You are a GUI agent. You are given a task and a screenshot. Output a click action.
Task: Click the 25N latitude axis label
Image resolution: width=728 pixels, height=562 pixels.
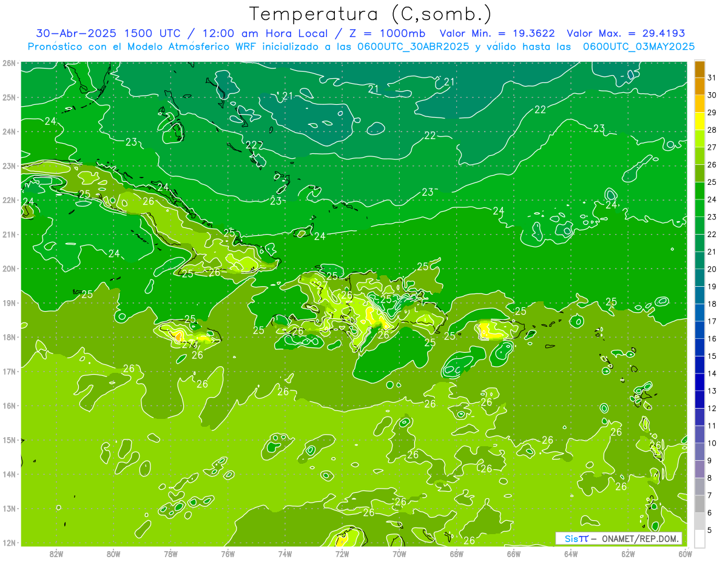tap(8, 97)
